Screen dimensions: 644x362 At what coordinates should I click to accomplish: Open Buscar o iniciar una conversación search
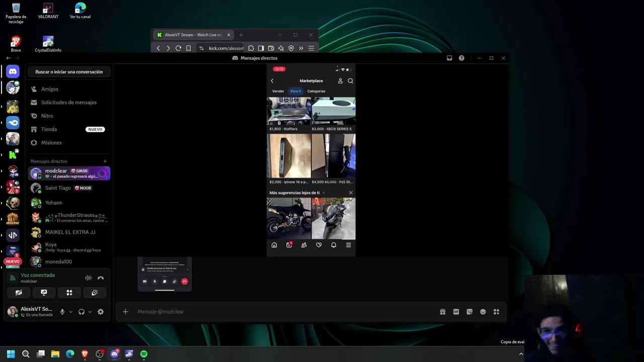click(x=69, y=72)
